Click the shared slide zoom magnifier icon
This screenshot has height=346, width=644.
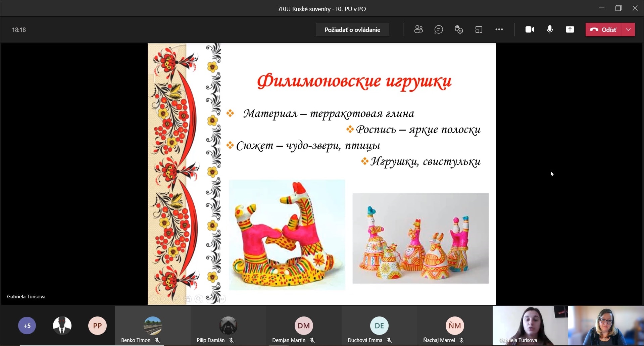pyautogui.click(x=199, y=299)
